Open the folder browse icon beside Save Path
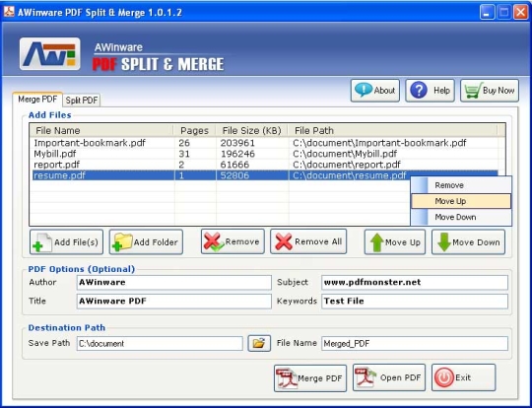532x408 pixels. (259, 343)
